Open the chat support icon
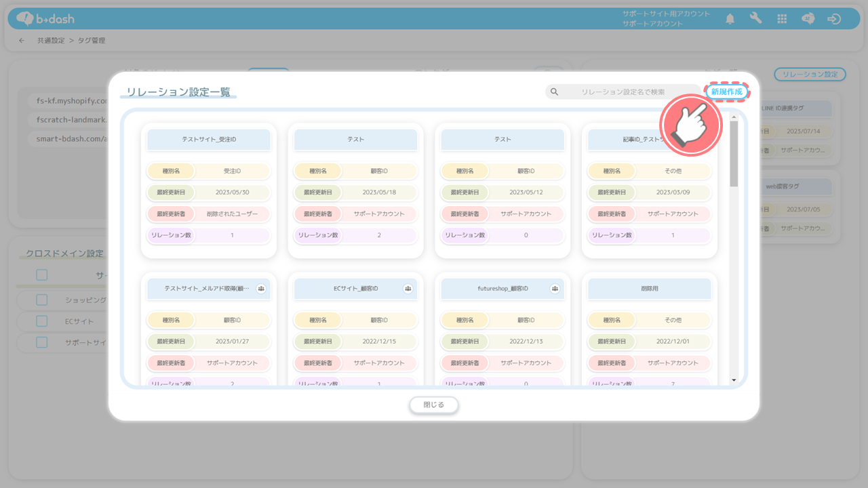868x488 pixels. tap(808, 19)
